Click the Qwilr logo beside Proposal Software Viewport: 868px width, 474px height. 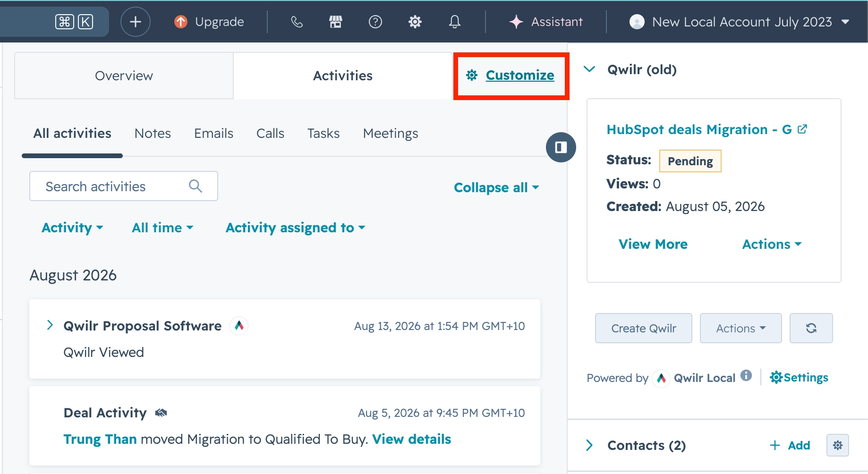239,326
